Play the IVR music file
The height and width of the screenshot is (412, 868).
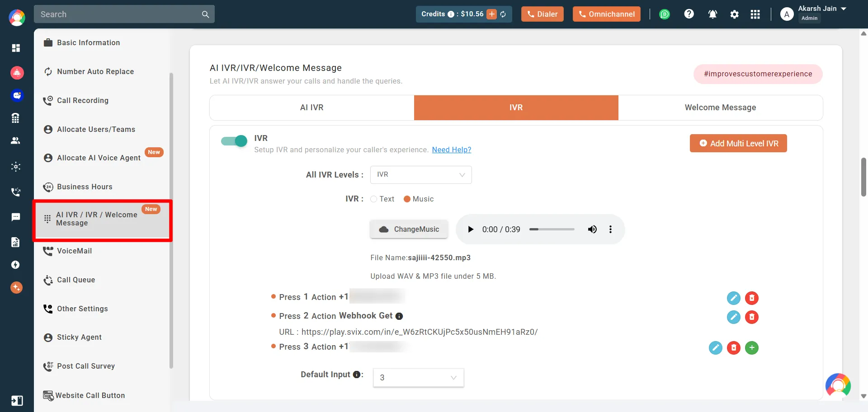pyautogui.click(x=471, y=229)
